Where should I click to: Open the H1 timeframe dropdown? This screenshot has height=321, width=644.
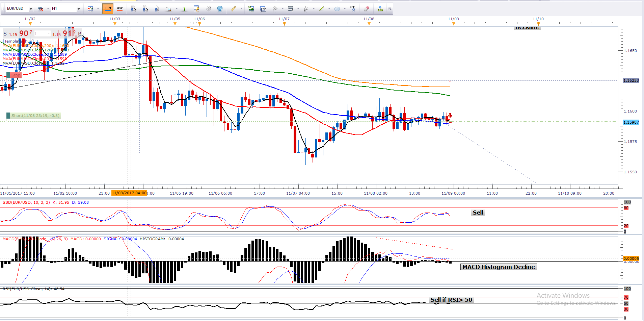click(79, 9)
